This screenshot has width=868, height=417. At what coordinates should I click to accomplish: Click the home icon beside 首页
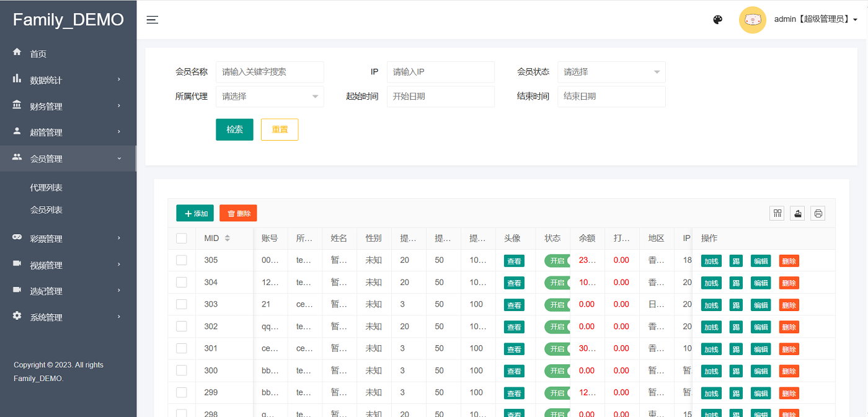click(x=17, y=53)
